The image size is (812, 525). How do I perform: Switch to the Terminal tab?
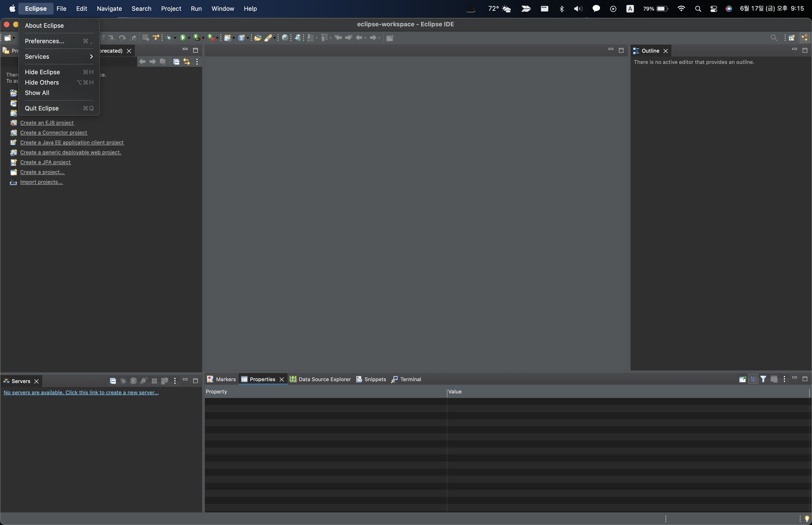tap(410, 379)
